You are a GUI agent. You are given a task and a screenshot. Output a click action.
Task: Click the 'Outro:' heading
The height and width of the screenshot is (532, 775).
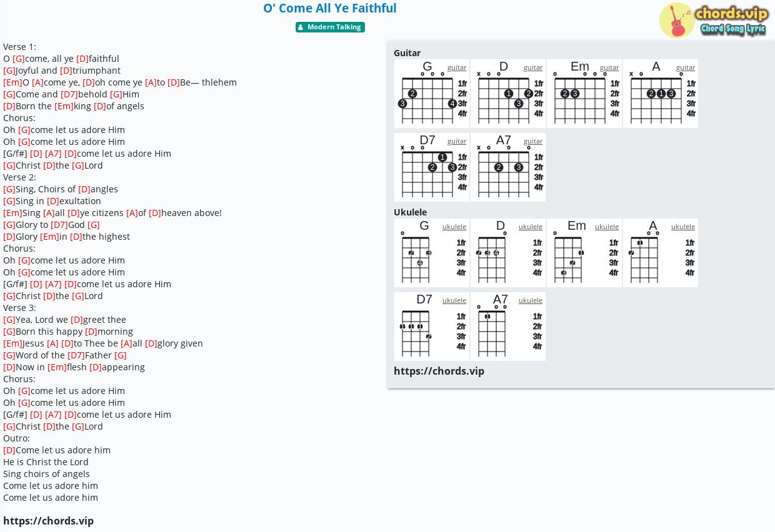[x=16, y=438]
